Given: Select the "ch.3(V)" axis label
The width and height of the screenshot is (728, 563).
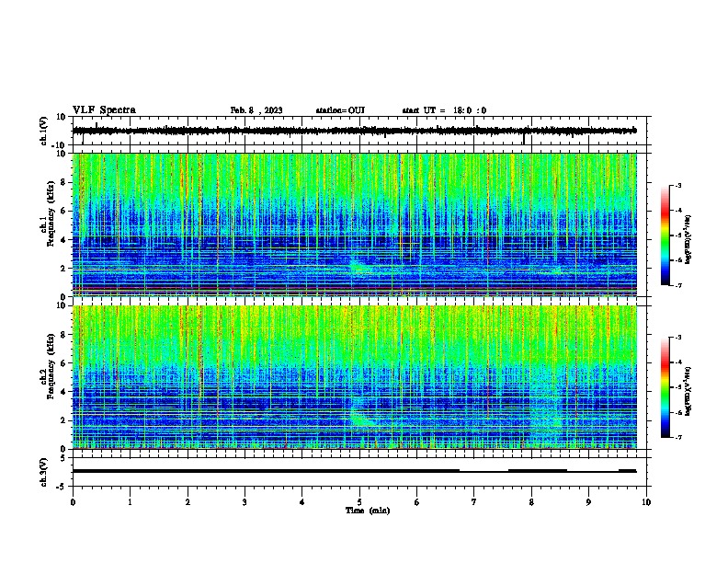Looking at the screenshot, I should point(44,472).
